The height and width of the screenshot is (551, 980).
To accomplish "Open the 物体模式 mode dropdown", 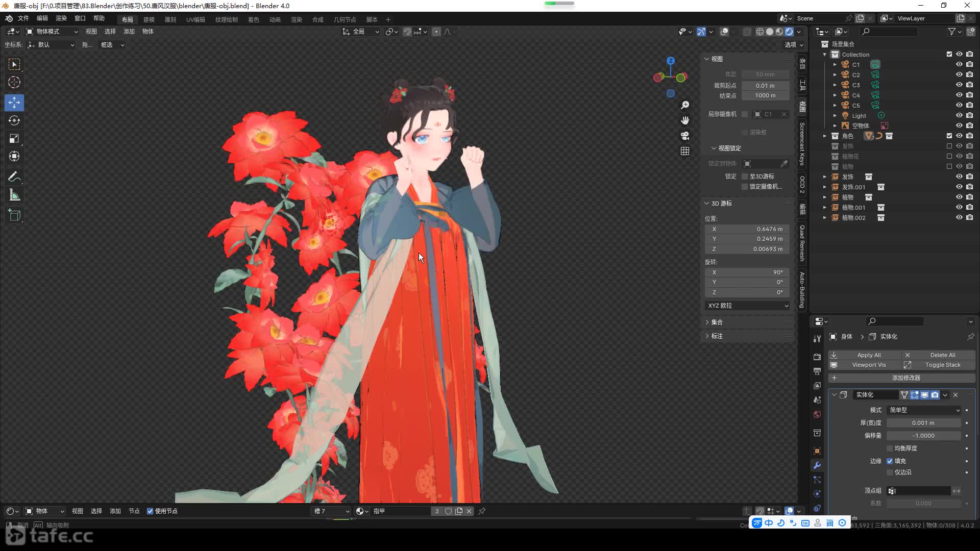I will pyautogui.click(x=52, y=32).
